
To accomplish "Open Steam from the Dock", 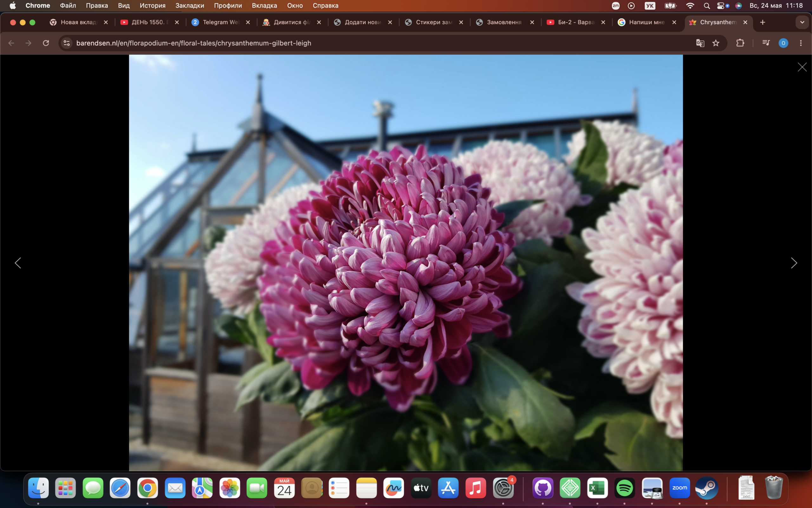I will pyautogui.click(x=707, y=488).
